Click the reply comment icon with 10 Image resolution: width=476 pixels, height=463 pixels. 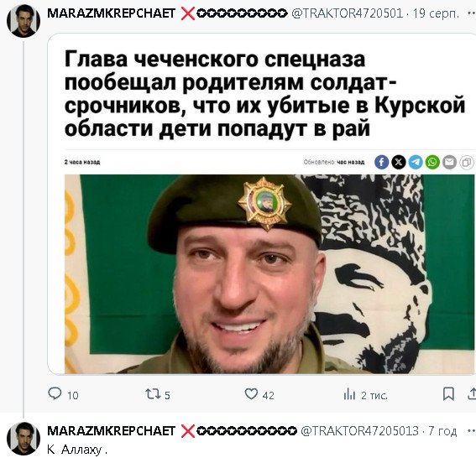(55, 393)
